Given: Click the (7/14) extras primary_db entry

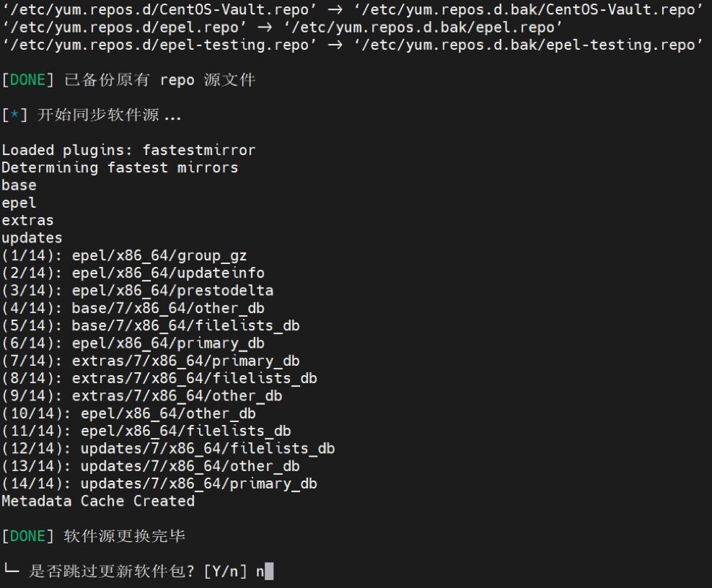Looking at the screenshot, I should click(150, 361).
